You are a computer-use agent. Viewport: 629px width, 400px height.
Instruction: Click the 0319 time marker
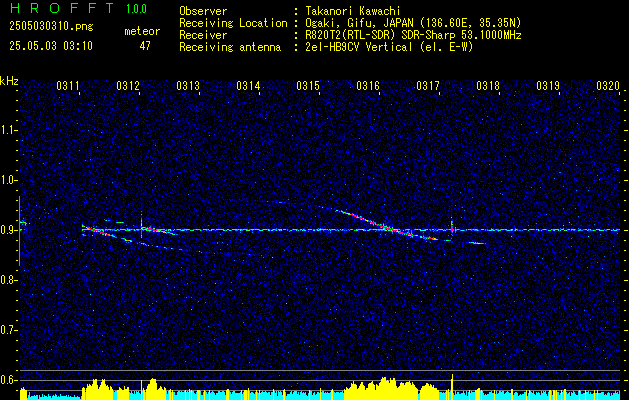pyautogui.click(x=548, y=85)
